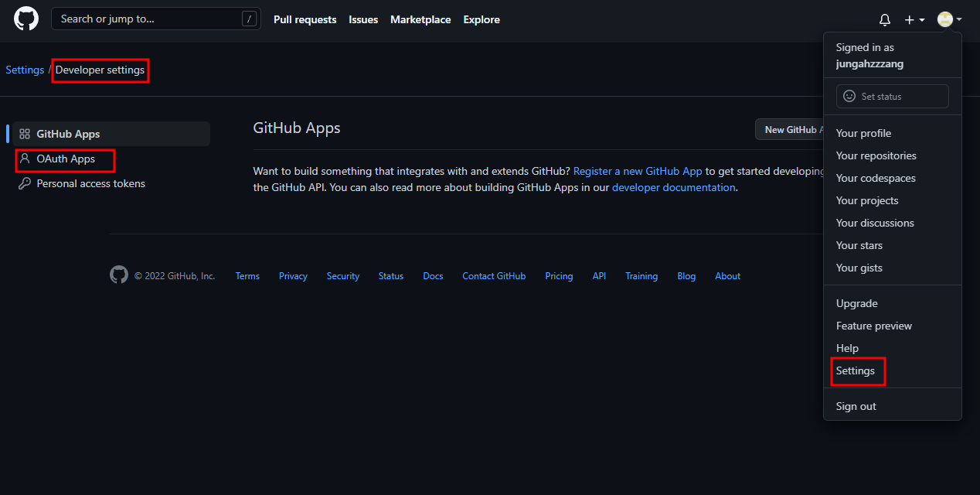
Task: Click the GitHub octocat logo in header
Action: (x=26, y=19)
